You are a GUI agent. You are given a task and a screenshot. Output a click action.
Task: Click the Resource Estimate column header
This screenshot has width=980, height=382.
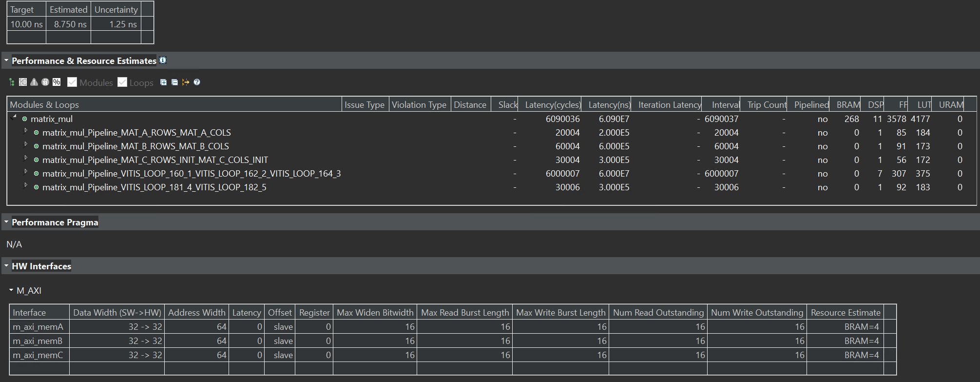[845, 313]
